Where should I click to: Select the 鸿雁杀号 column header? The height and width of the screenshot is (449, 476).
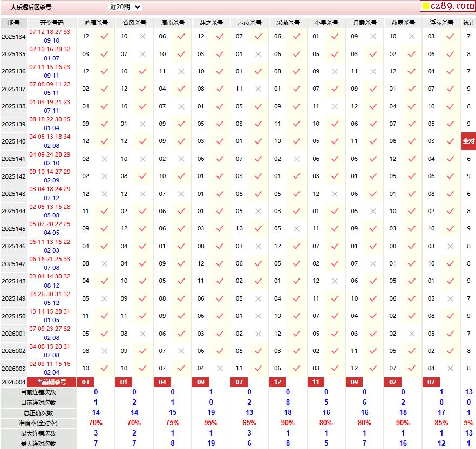96,23
